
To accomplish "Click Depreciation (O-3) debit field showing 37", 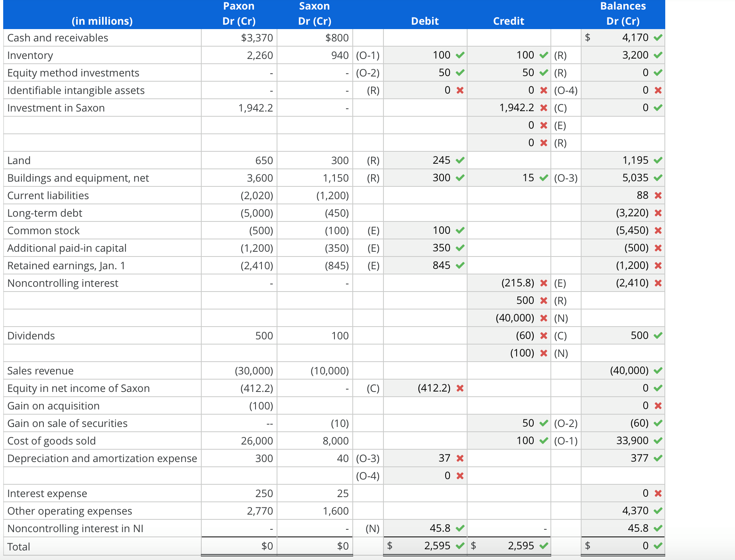I will (425, 458).
